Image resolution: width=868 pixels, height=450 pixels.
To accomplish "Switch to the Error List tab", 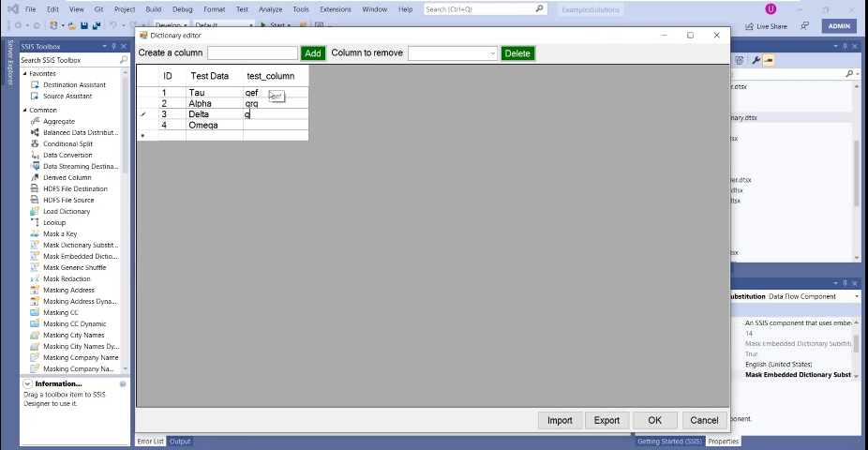I will (151, 442).
